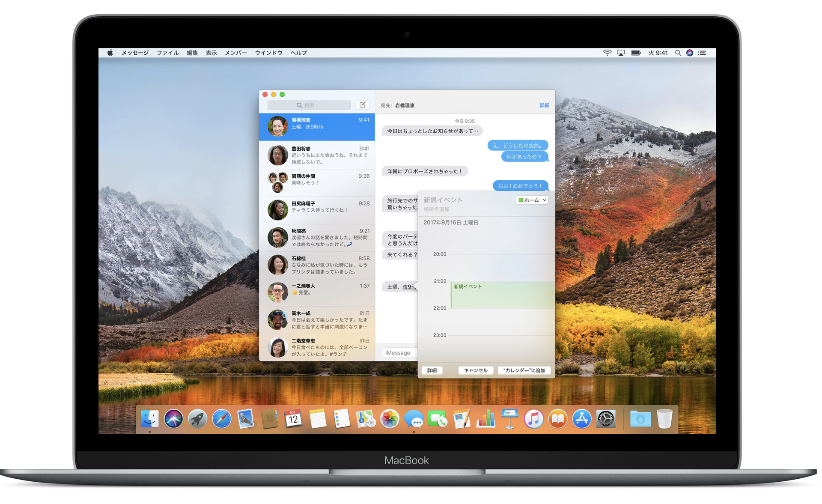Open Notification Center list icon
This screenshot has height=504, width=822.
(702, 53)
